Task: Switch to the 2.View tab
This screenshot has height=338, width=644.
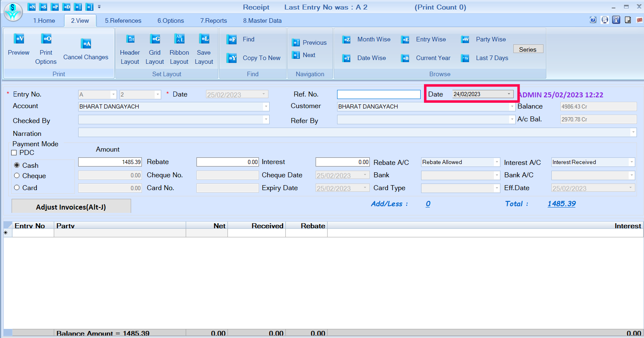Action: tap(80, 21)
